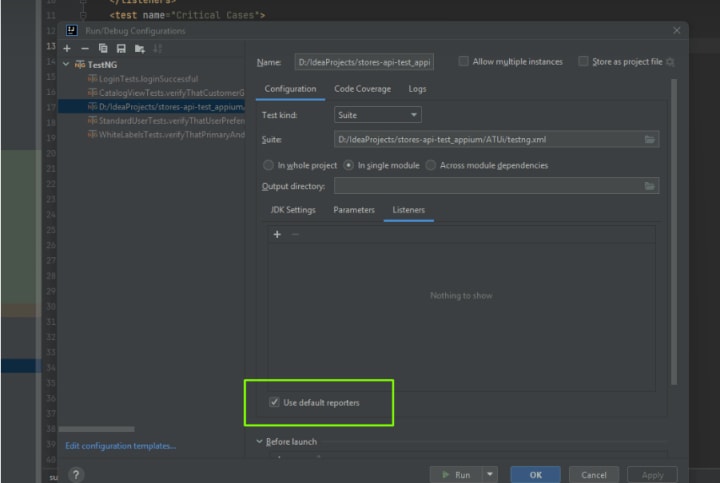Click the Run button
The width and height of the screenshot is (720, 483).
[456, 474]
